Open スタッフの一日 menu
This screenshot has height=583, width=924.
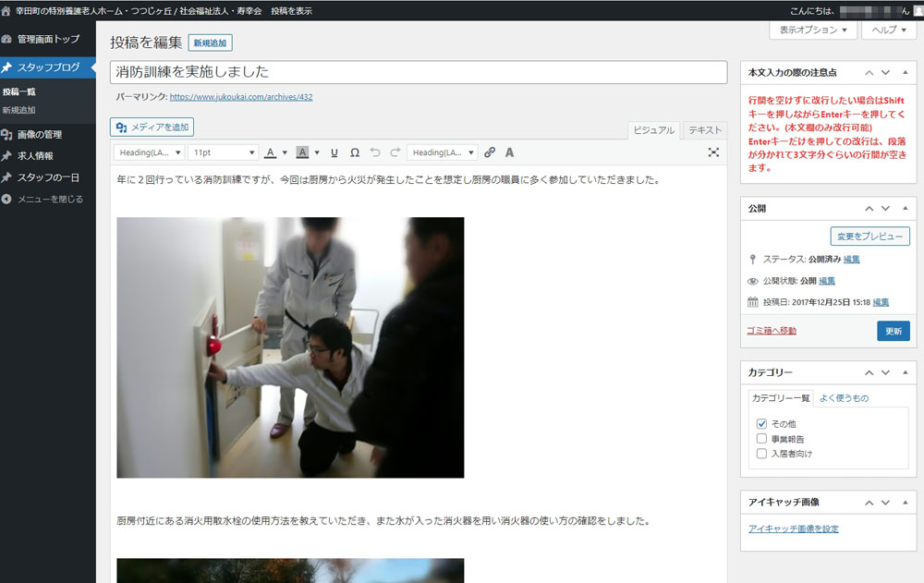[48, 177]
